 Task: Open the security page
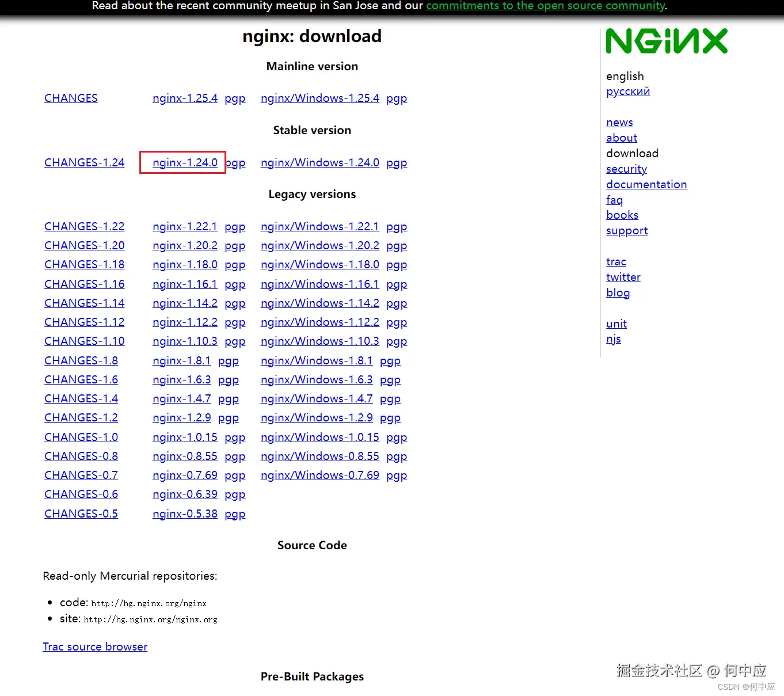pos(626,169)
